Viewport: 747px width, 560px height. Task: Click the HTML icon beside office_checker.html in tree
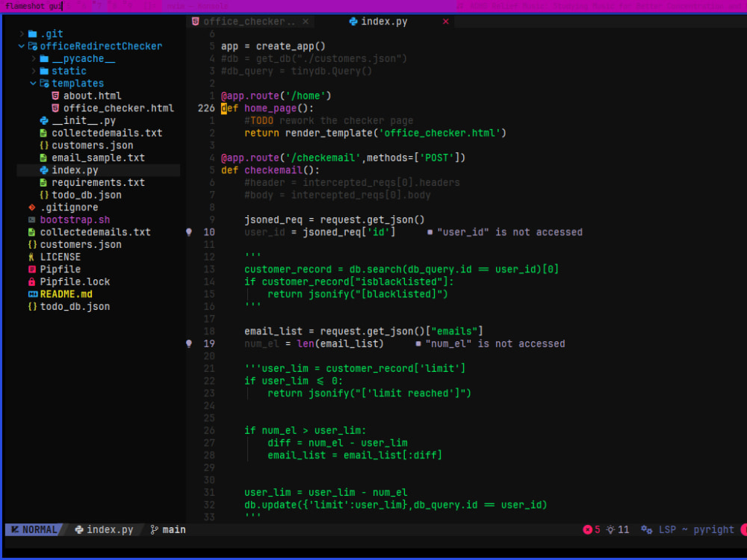point(55,108)
